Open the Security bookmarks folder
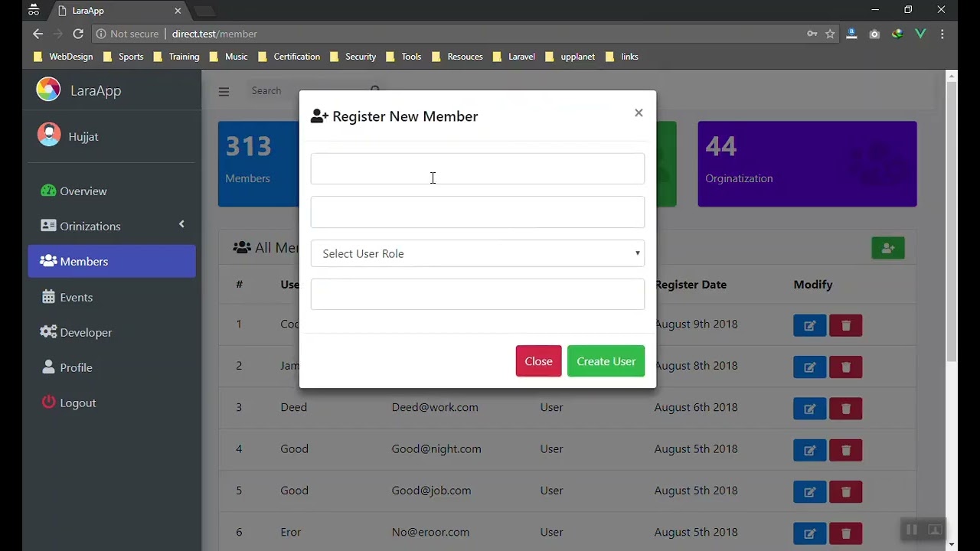The height and width of the screenshot is (551, 980). click(353, 57)
